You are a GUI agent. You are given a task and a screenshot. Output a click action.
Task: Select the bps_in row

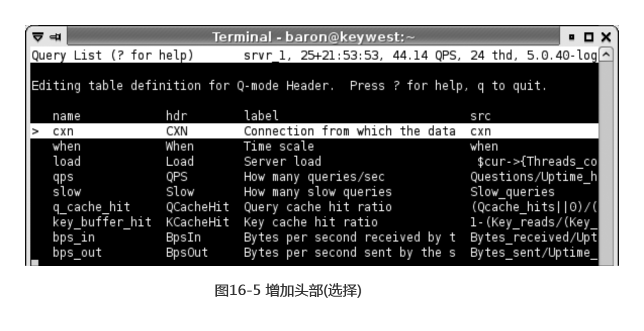[314, 238]
